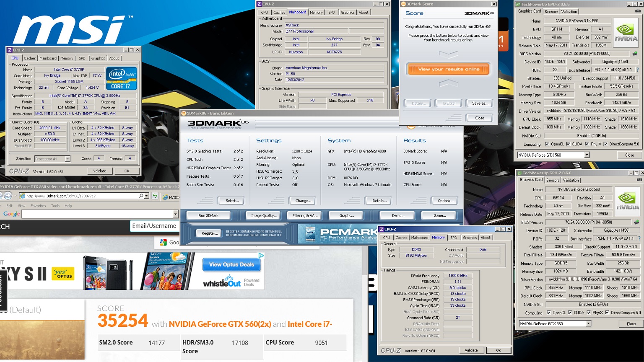
Task: Click Options... button under Results in 3DMark06
Action: pos(445,201)
